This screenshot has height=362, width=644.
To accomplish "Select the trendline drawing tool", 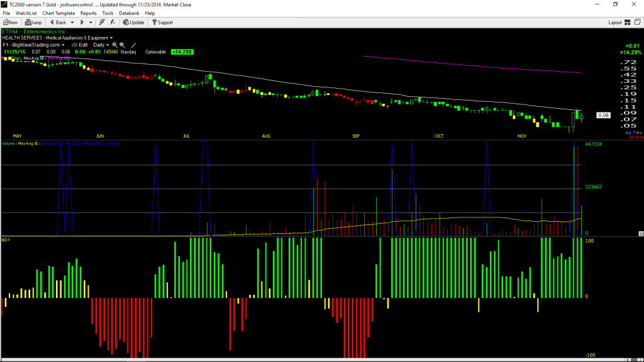I will click(x=133, y=45).
